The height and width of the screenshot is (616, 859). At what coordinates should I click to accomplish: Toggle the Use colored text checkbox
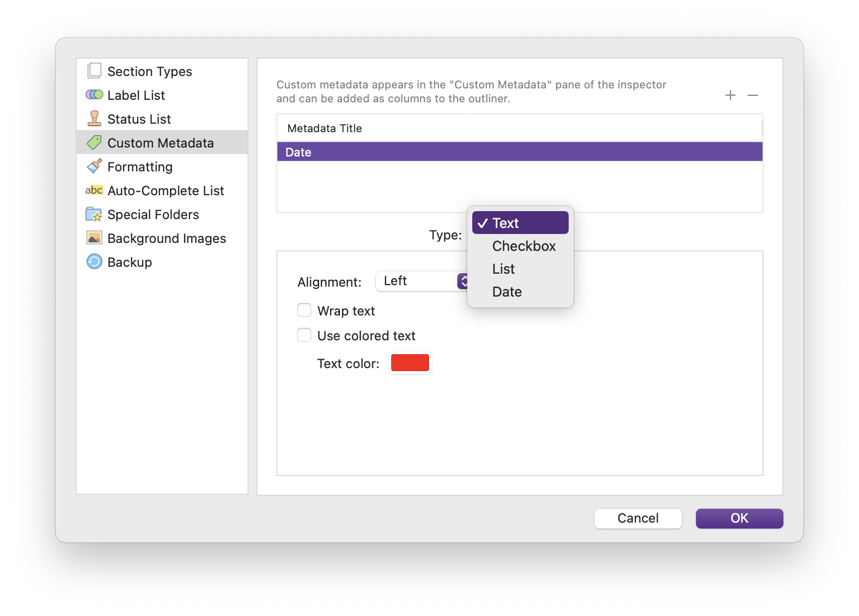[x=304, y=335]
